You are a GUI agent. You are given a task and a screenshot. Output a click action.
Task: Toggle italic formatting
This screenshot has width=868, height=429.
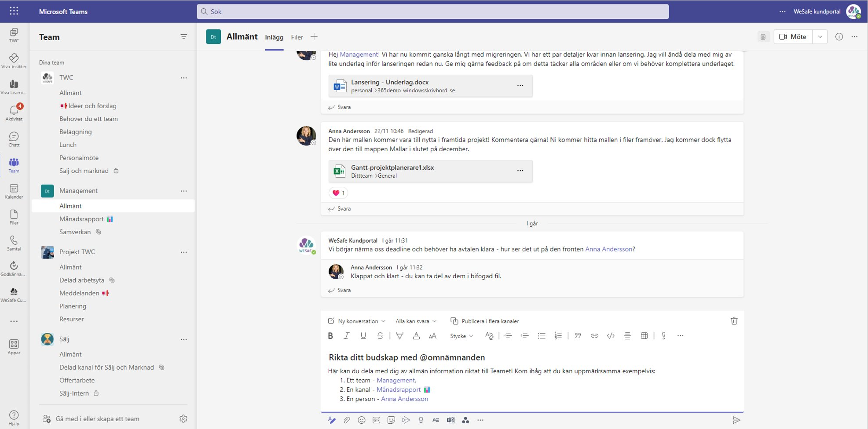point(347,336)
